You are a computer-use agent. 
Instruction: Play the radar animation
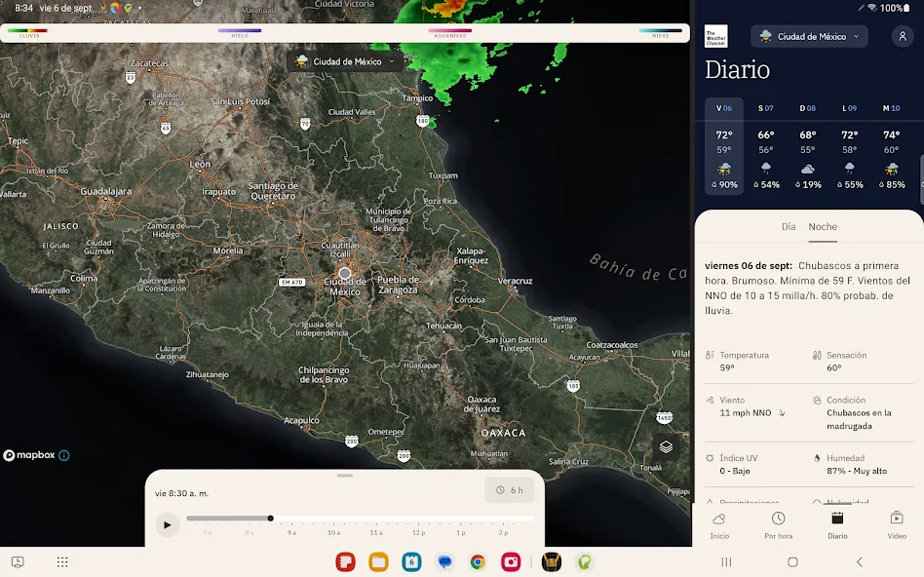tap(167, 524)
